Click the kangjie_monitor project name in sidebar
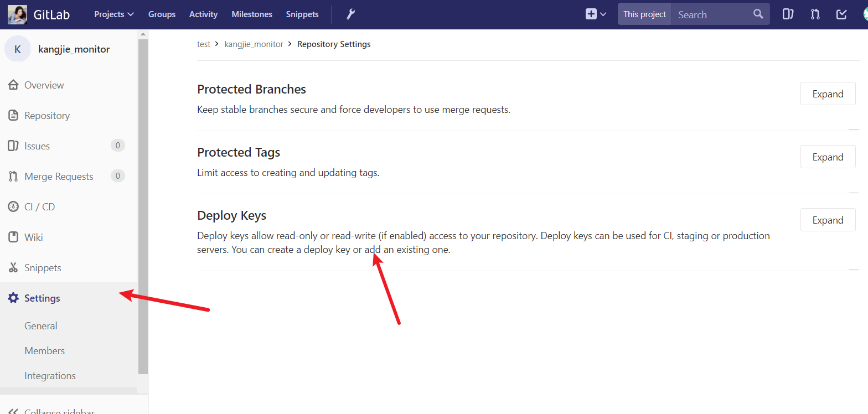Viewport: 868px width, 414px height. (x=74, y=49)
